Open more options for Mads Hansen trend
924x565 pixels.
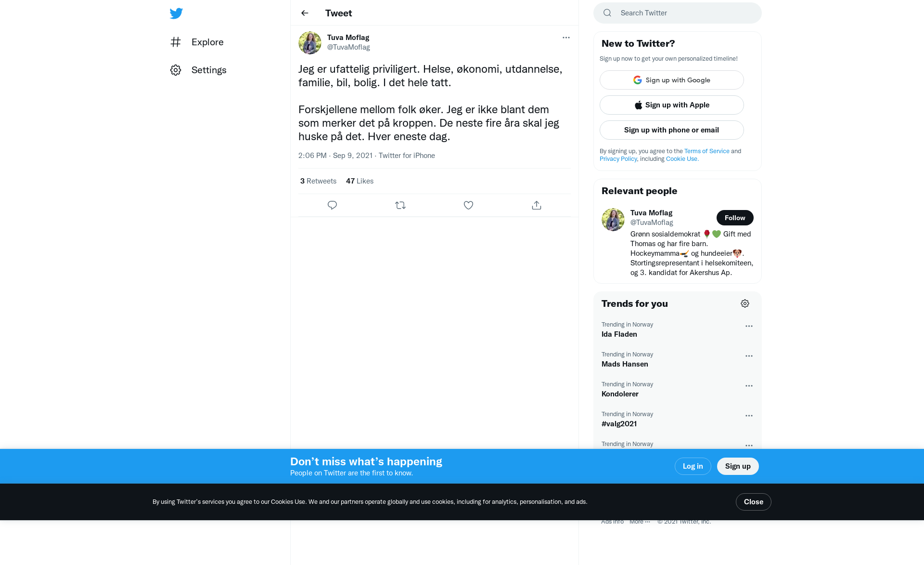coord(749,356)
